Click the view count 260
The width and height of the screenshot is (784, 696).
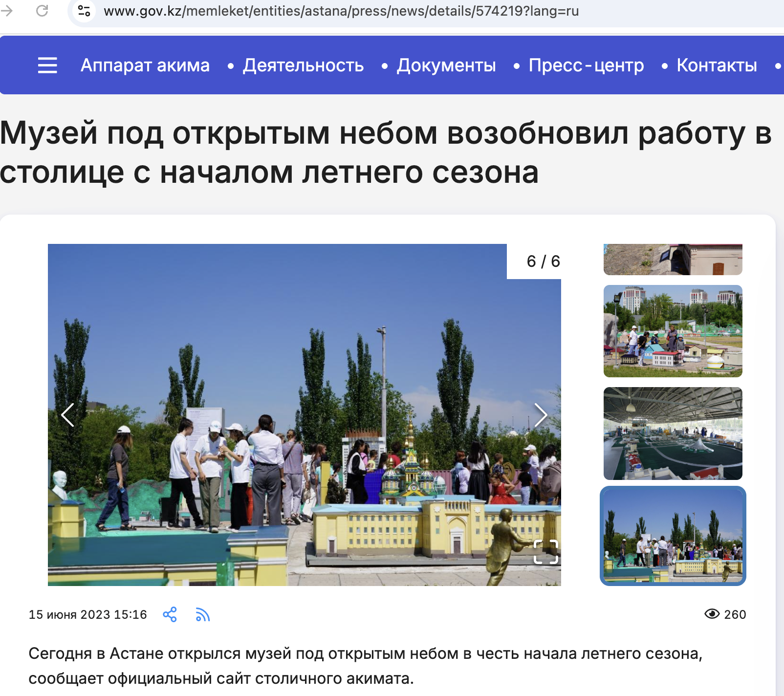point(735,614)
